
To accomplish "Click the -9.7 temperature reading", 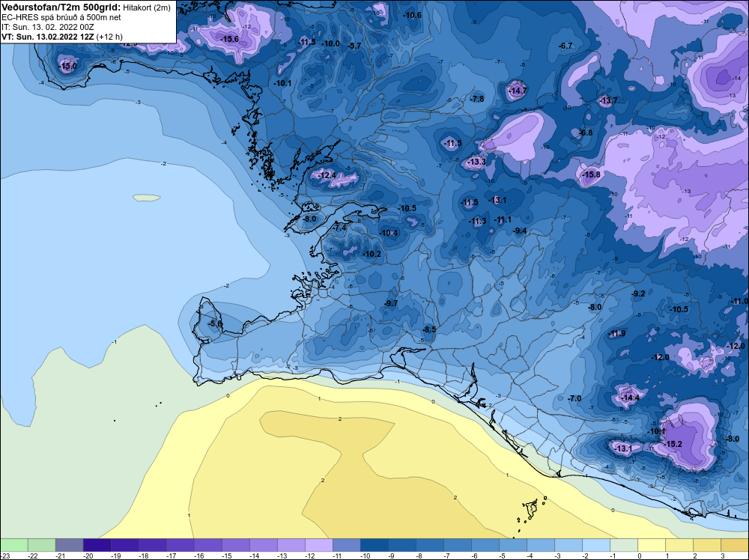I will coord(391,303).
